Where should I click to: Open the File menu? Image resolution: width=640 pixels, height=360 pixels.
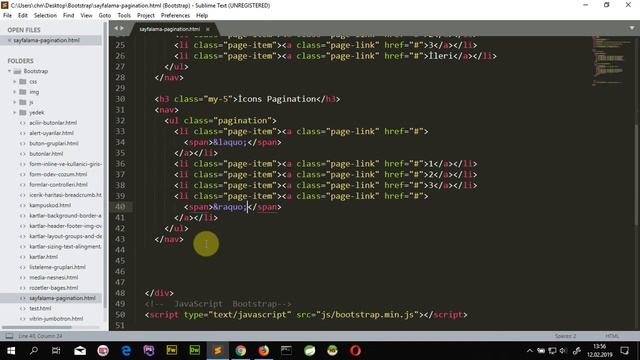(7, 16)
